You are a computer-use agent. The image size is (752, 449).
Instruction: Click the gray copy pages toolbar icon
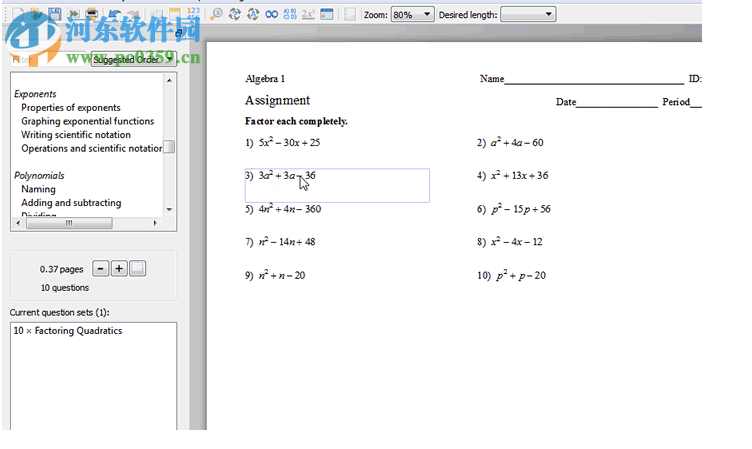pyautogui.click(x=156, y=14)
